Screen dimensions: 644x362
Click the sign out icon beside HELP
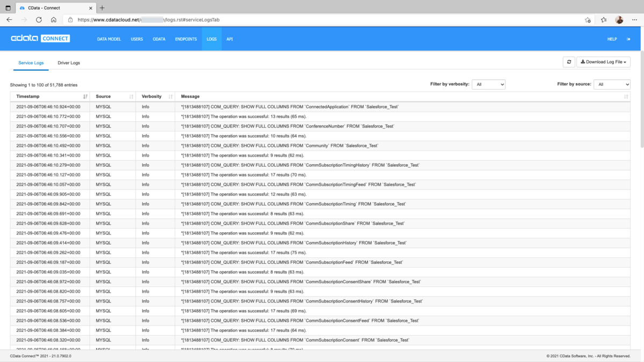click(x=628, y=39)
